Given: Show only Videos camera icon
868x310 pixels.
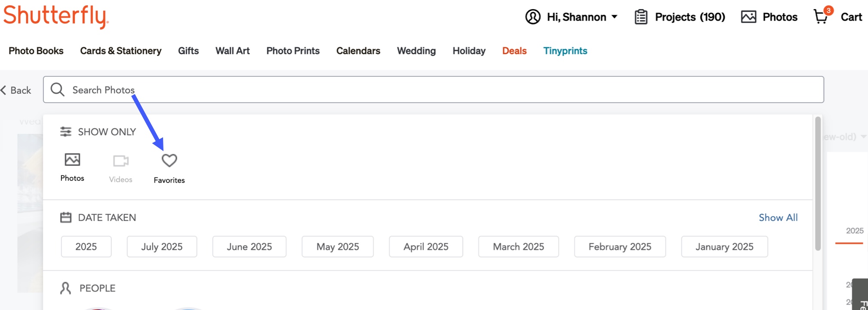Looking at the screenshot, I should 121,161.
